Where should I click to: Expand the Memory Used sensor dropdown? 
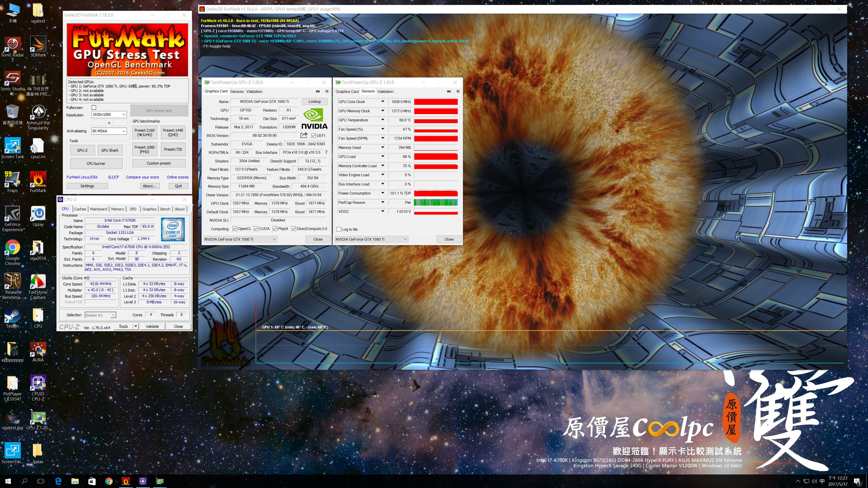click(383, 147)
